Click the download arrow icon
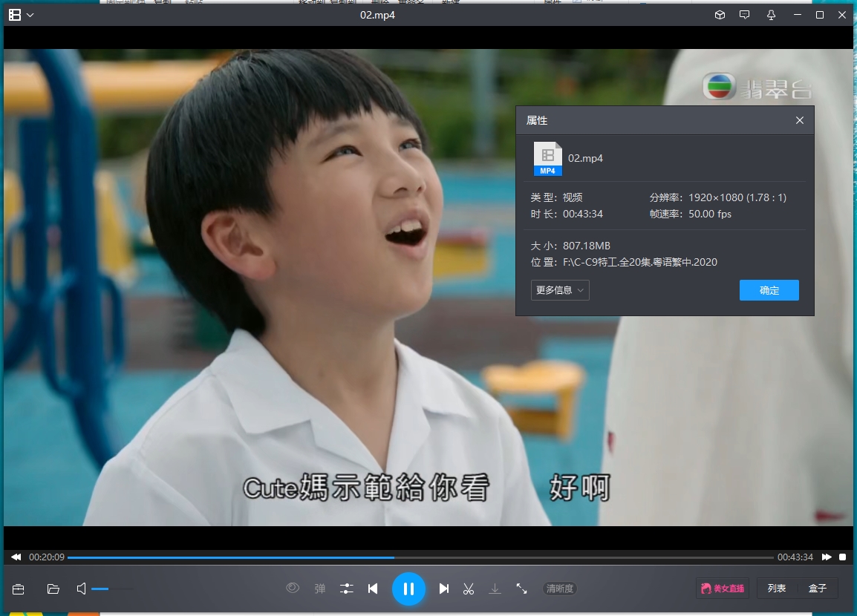The width and height of the screenshot is (857, 616). [x=495, y=589]
